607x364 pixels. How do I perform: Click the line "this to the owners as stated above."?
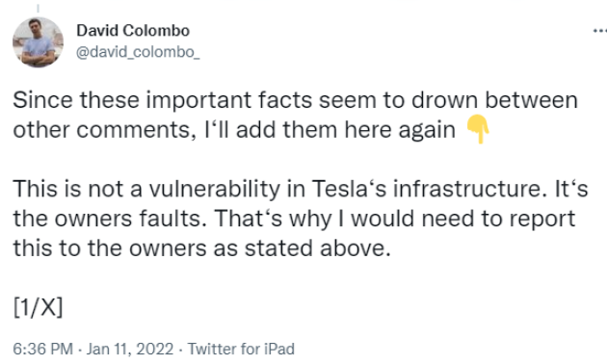[201, 247]
